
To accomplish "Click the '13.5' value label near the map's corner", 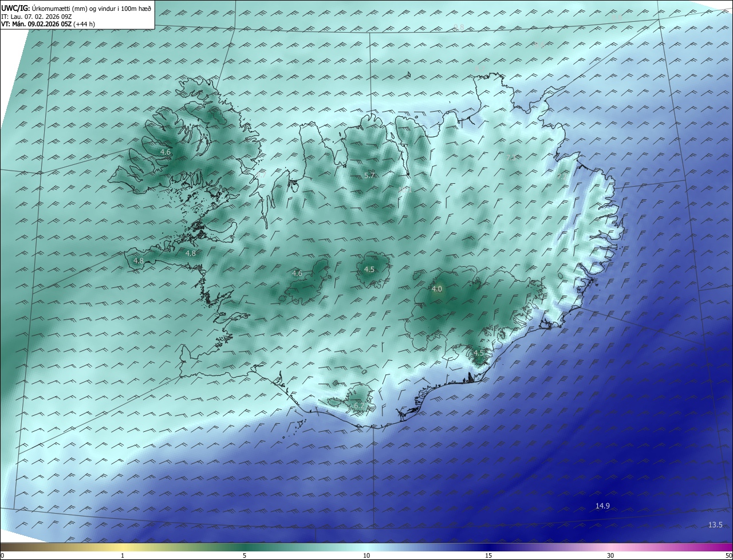I will click(715, 524).
